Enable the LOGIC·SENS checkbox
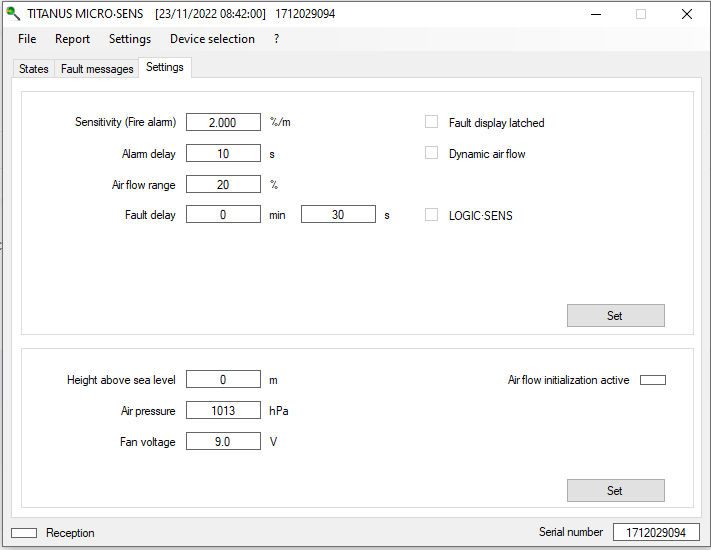 [x=431, y=214]
